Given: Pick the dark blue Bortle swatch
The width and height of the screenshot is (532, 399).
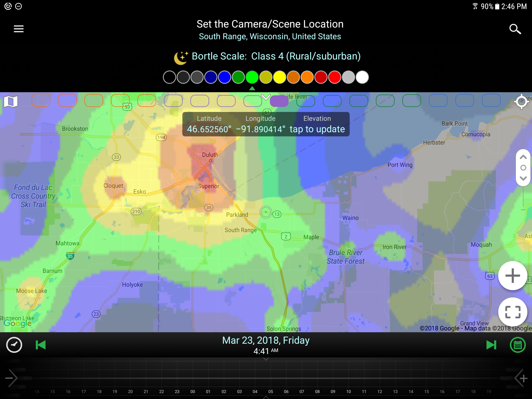Looking at the screenshot, I should point(211,77).
